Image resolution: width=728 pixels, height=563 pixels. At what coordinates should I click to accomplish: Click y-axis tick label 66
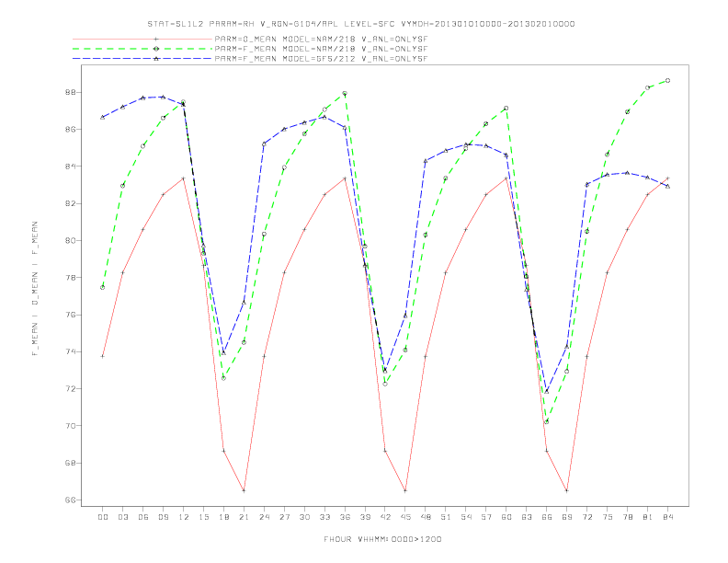pos(71,500)
